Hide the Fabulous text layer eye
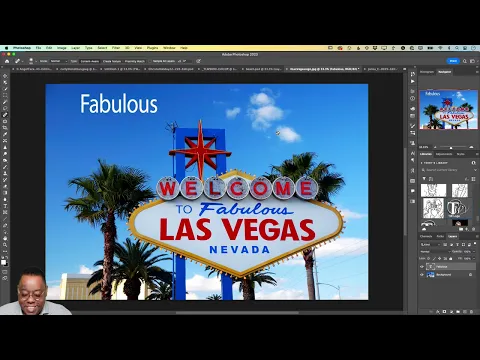Image resolution: width=480 pixels, height=360 pixels. click(x=422, y=267)
